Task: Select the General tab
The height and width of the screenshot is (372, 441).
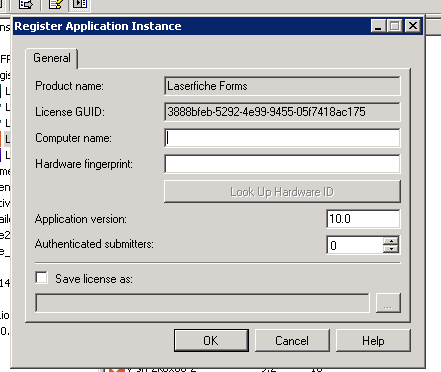Action: point(52,58)
